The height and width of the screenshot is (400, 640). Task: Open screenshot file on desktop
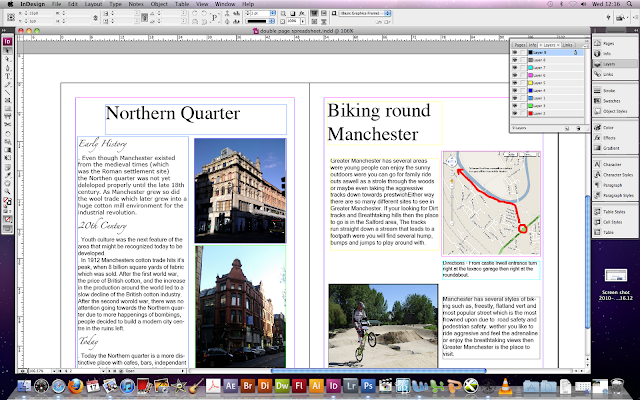pos(615,277)
